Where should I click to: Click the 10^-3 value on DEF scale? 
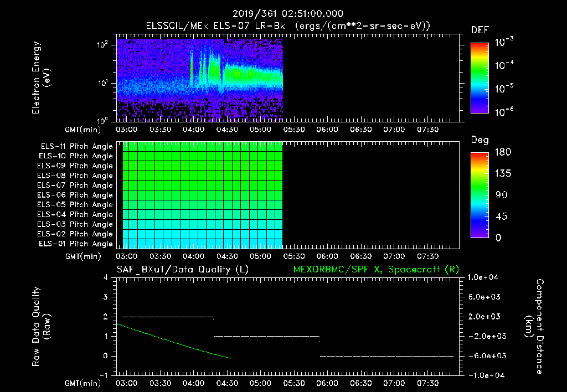point(504,42)
